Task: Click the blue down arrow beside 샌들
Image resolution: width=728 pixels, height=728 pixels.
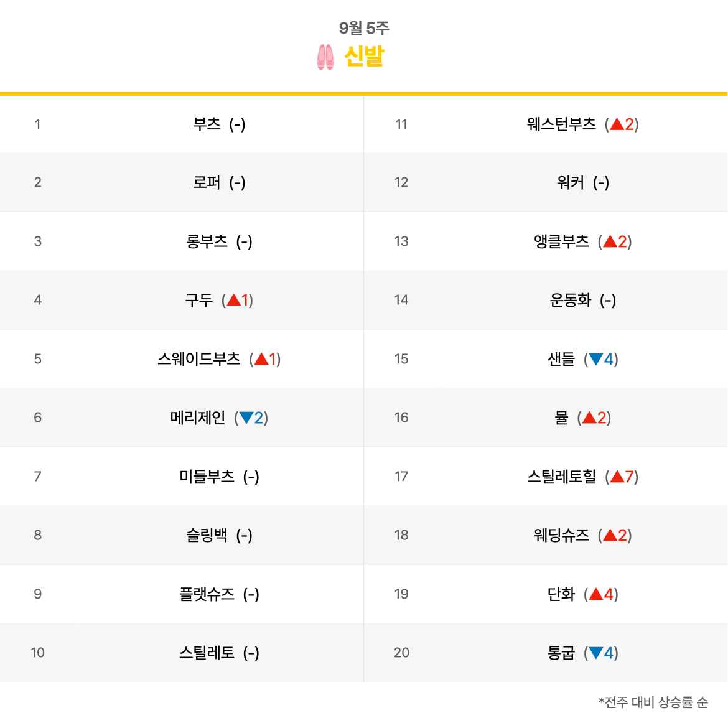Action: point(596,359)
